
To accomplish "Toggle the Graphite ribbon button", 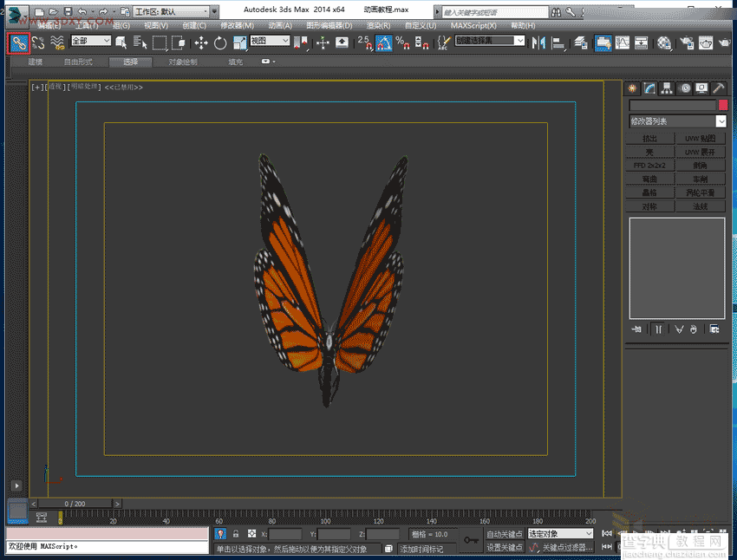I will pyautogui.click(x=603, y=42).
